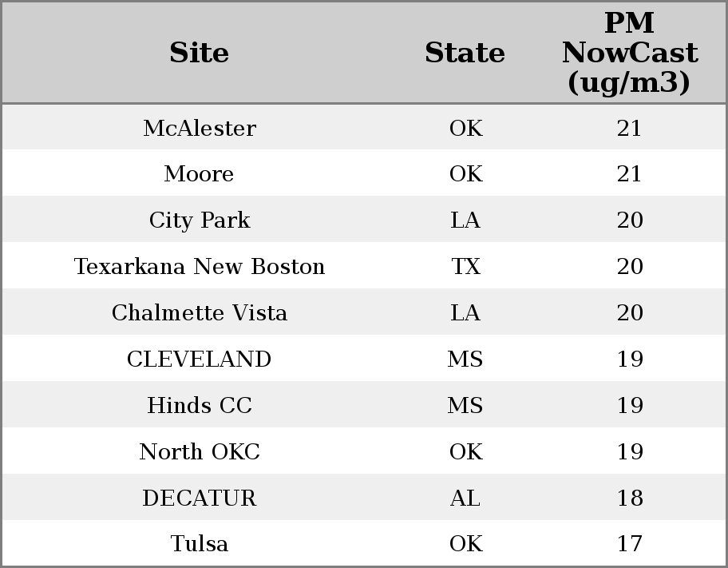Click McAlester's PM value 21

tap(629, 128)
